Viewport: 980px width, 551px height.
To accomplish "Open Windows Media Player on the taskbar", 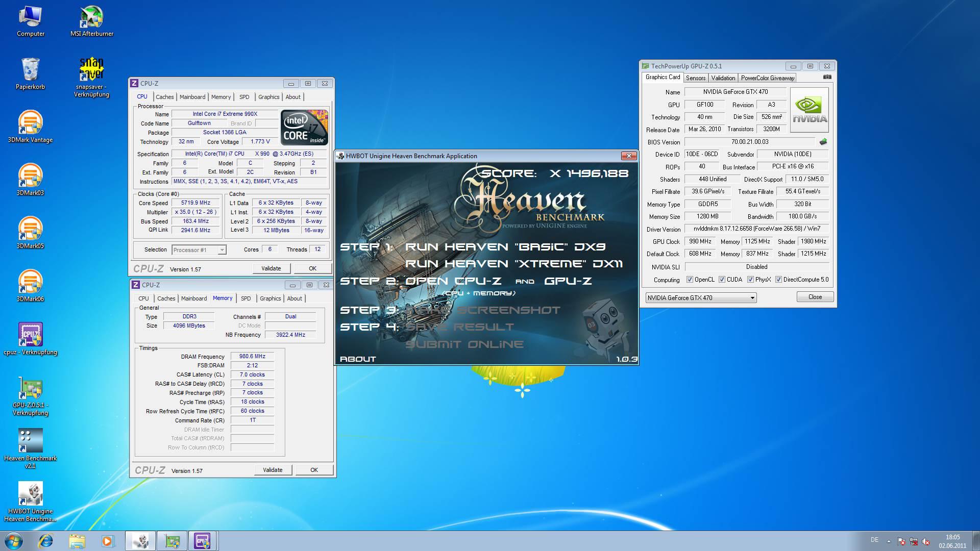I will [x=107, y=541].
